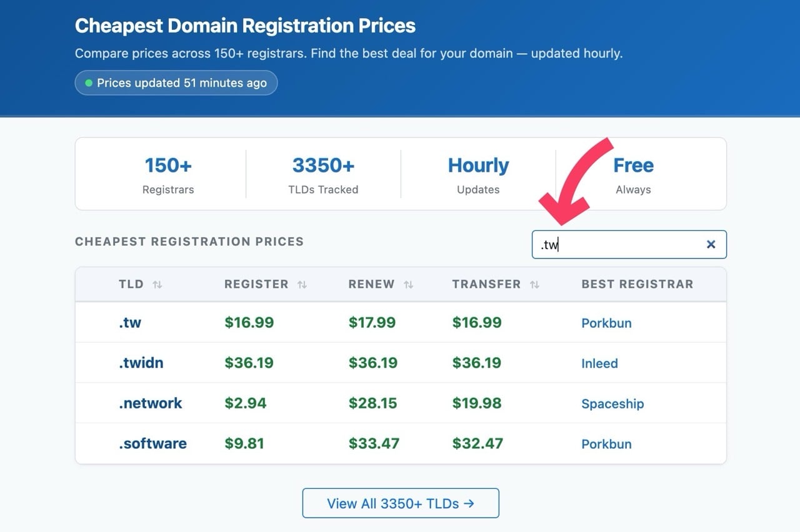Screen dimensions: 800x532
Task: Click the Transfer column sort arrows icon
Action: 534,285
